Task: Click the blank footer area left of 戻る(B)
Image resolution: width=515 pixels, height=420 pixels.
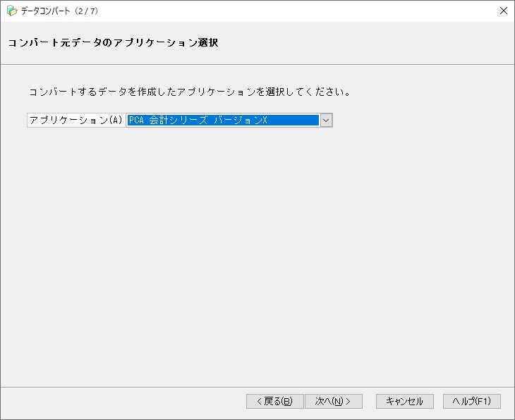Action: (x=120, y=401)
